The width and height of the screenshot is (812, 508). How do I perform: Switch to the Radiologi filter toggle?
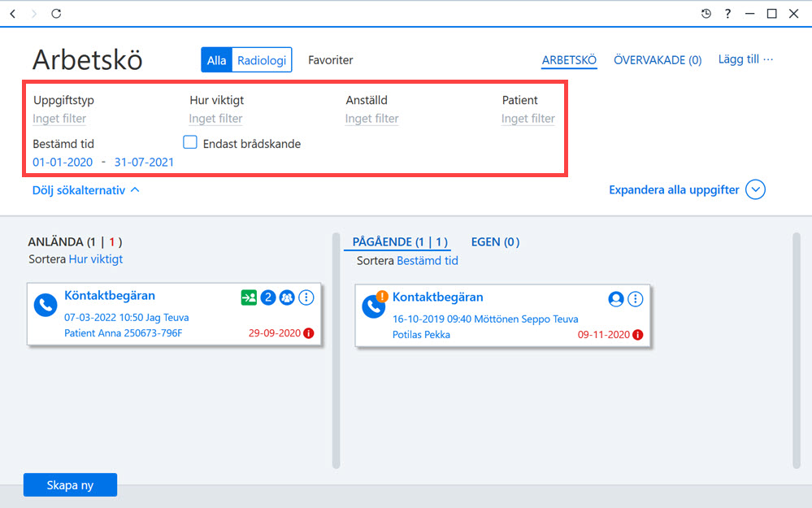[x=262, y=60]
